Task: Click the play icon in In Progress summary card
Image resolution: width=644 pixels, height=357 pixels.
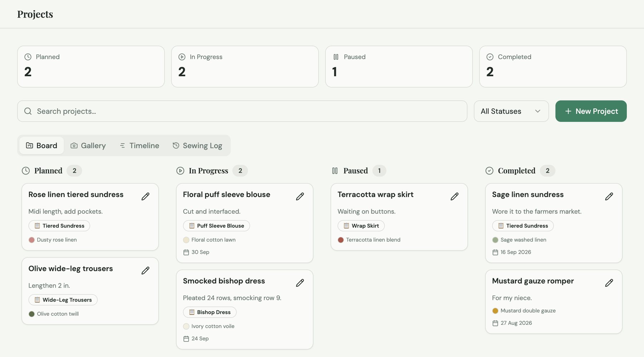Action: [x=182, y=57]
